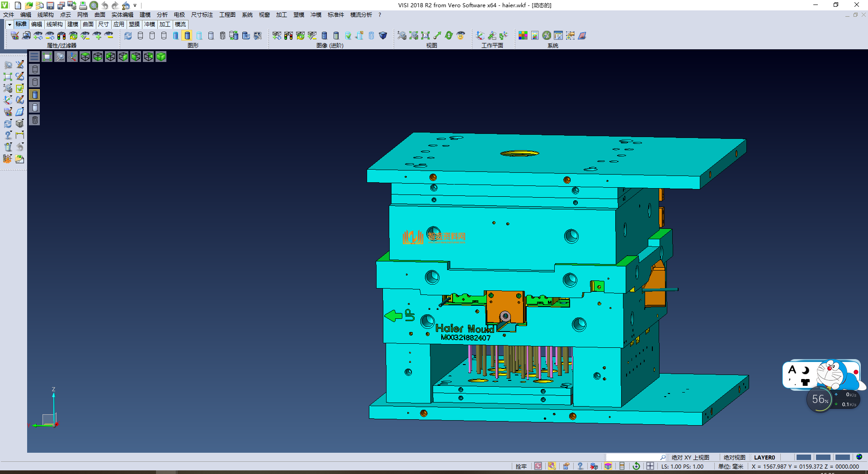The height and width of the screenshot is (474, 868).
Task: Click the 拴牢 button in status bar
Action: click(521, 466)
